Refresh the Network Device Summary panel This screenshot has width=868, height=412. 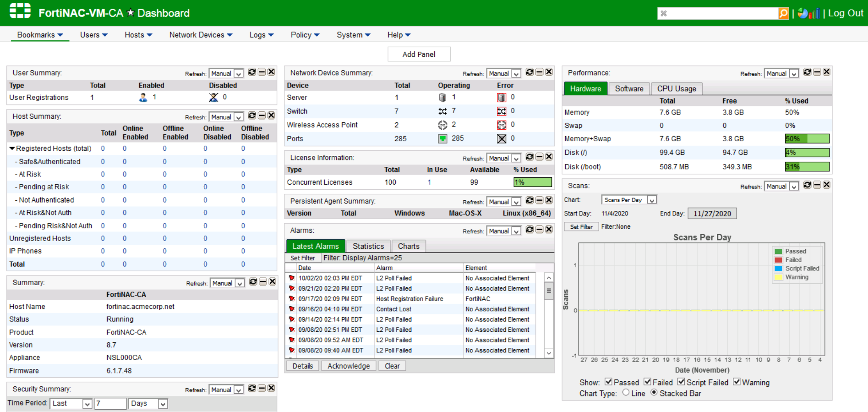tap(530, 72)
